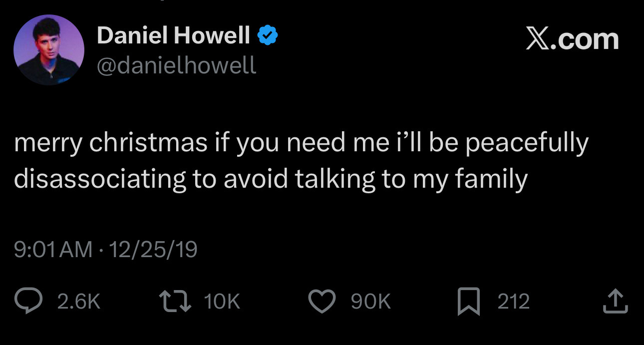Viewport: 644px width, 345px height.
Task: Click the X.com logo
Action: pos(572,39)
